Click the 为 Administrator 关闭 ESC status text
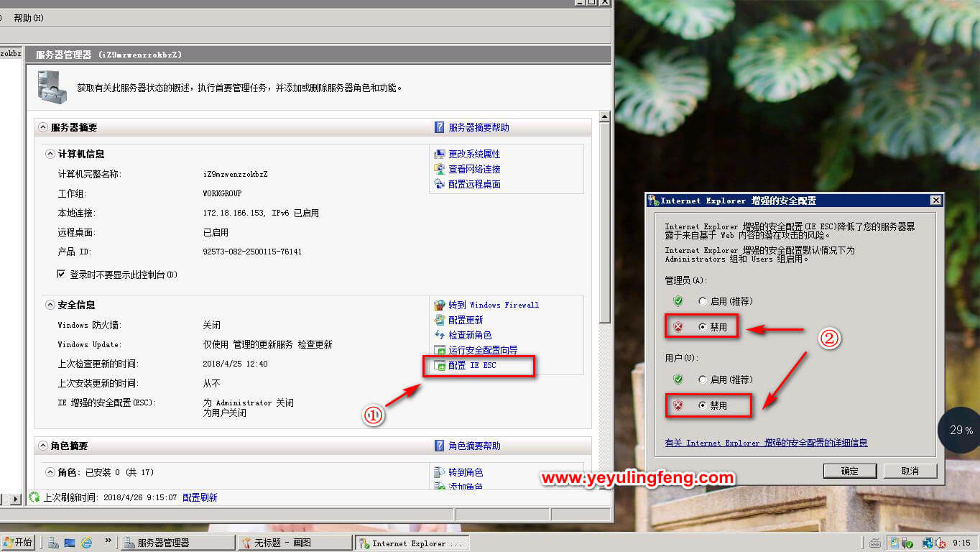The image size is (980, 552). 248,402
